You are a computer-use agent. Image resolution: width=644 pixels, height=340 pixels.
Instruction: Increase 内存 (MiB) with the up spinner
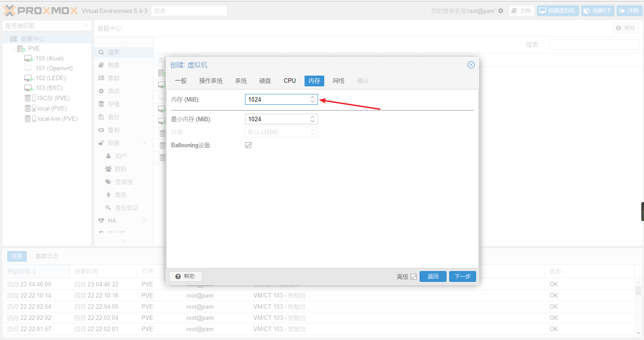pos(313,97)
